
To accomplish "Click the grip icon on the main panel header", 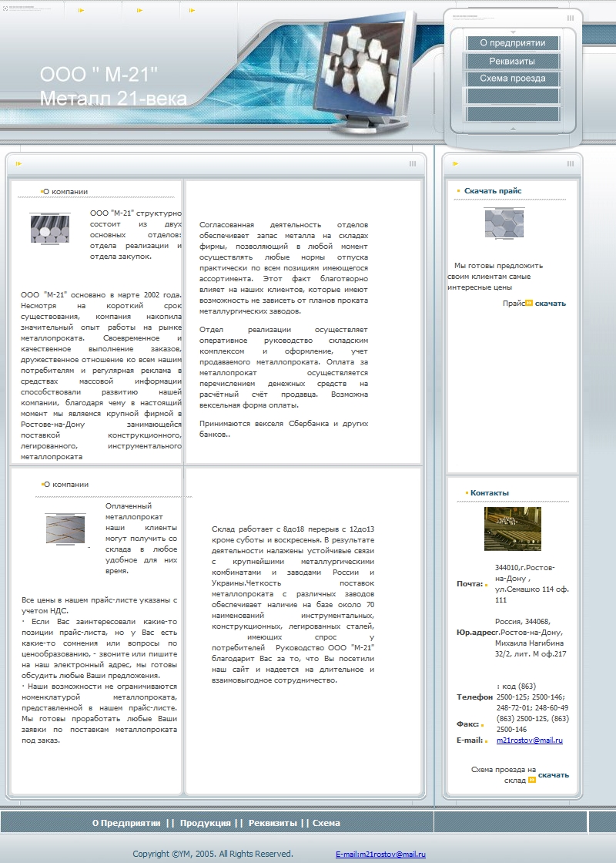I will (413, 163).
